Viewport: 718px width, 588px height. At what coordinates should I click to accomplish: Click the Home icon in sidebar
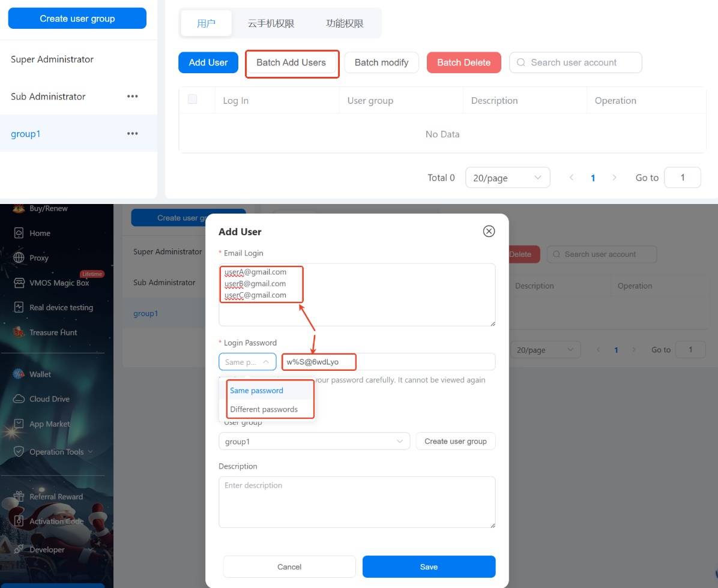[19, 233]
